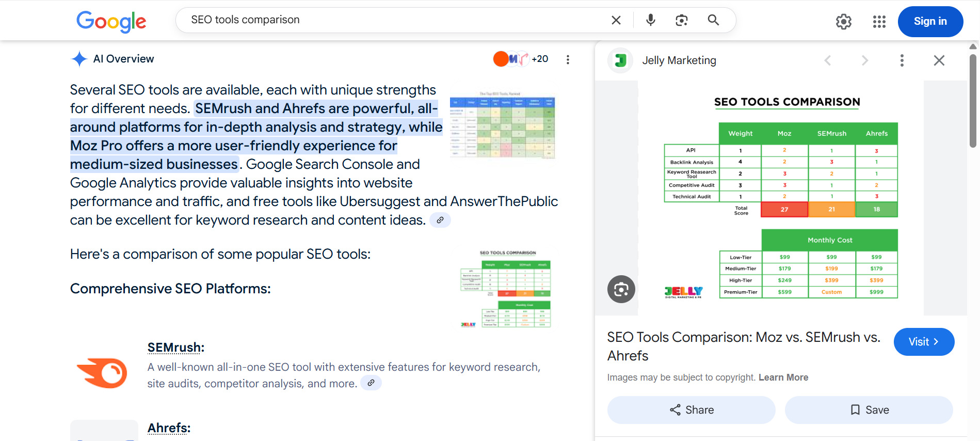
Task: Go to next image in panel
Action: 865,60
